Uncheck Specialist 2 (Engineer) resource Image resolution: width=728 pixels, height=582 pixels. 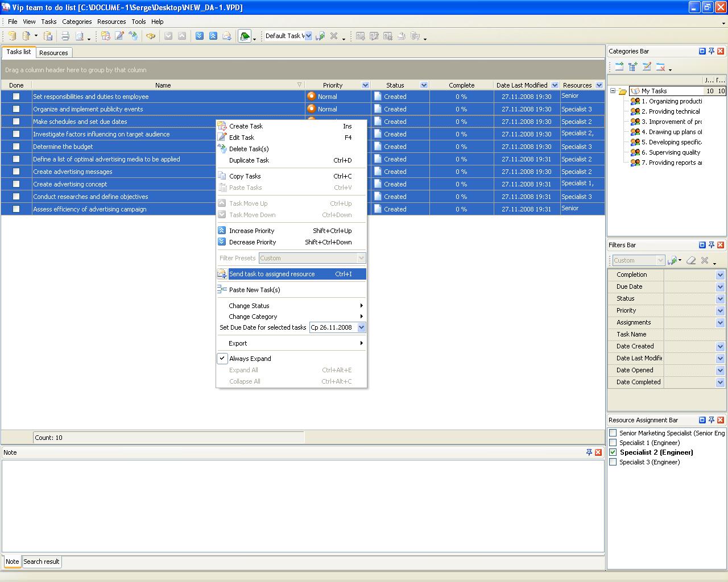click(613, 452)
